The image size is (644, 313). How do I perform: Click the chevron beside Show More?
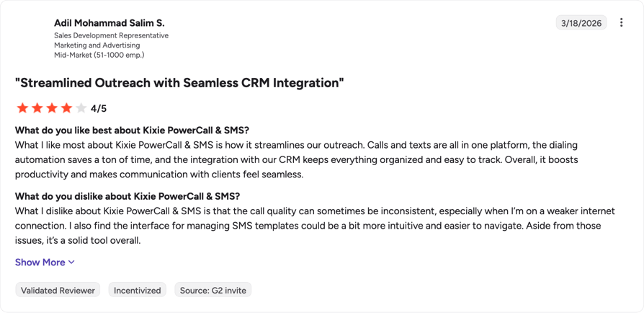71,263
